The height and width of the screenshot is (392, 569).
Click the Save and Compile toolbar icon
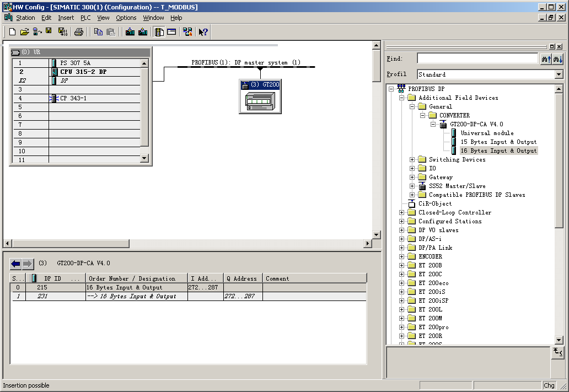pos(63,32)
